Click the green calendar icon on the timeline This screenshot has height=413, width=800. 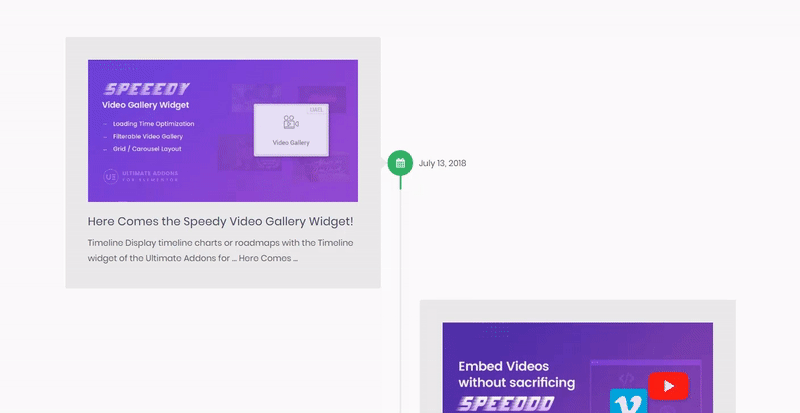(400, 163)
